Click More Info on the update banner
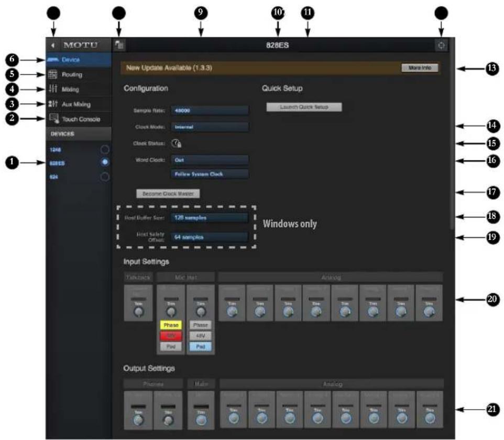The height and width of the screenshot is (440, 504). click(x=420, y=68)
